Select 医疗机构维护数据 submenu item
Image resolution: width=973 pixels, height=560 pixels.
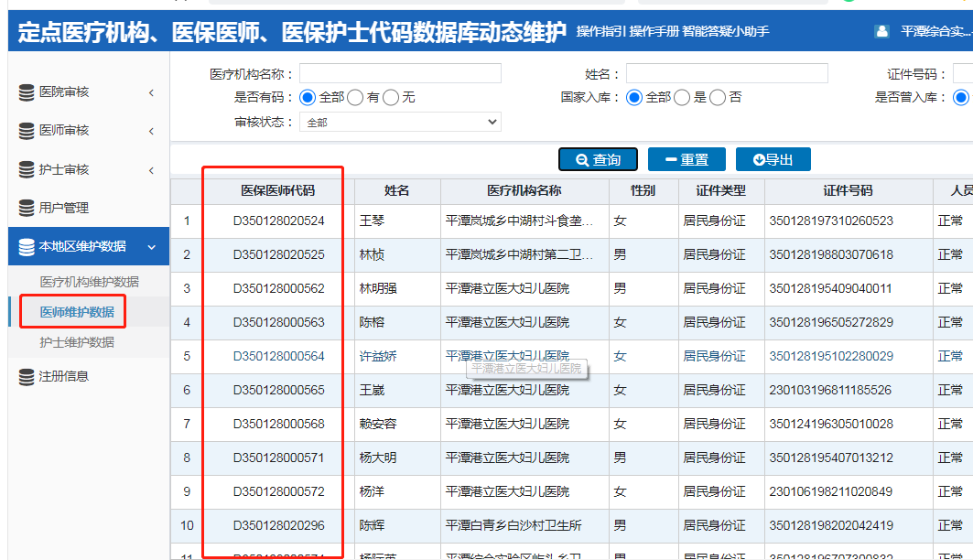click(90, 282)
